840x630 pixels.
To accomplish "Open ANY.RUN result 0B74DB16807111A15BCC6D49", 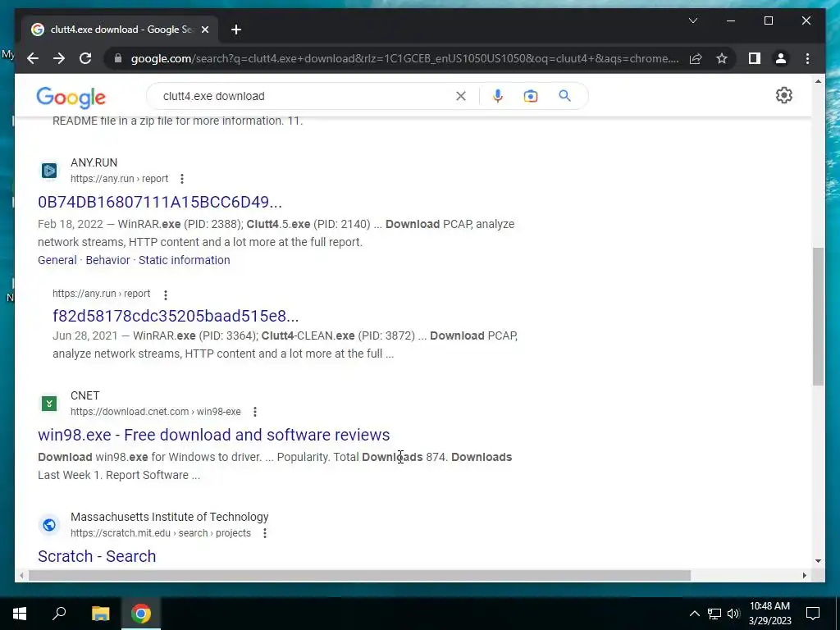I will 160,202.
